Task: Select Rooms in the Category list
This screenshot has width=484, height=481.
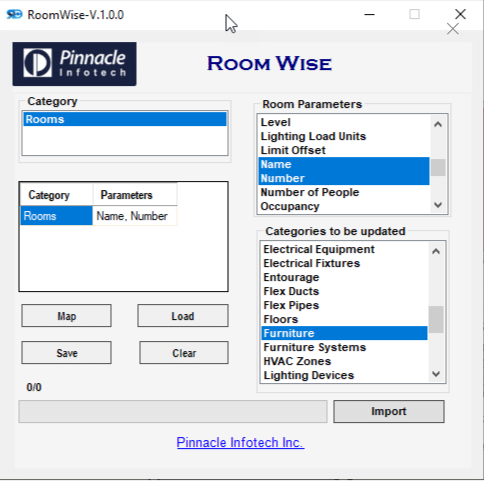Action: pyautogui.click(x=125, y=119)
